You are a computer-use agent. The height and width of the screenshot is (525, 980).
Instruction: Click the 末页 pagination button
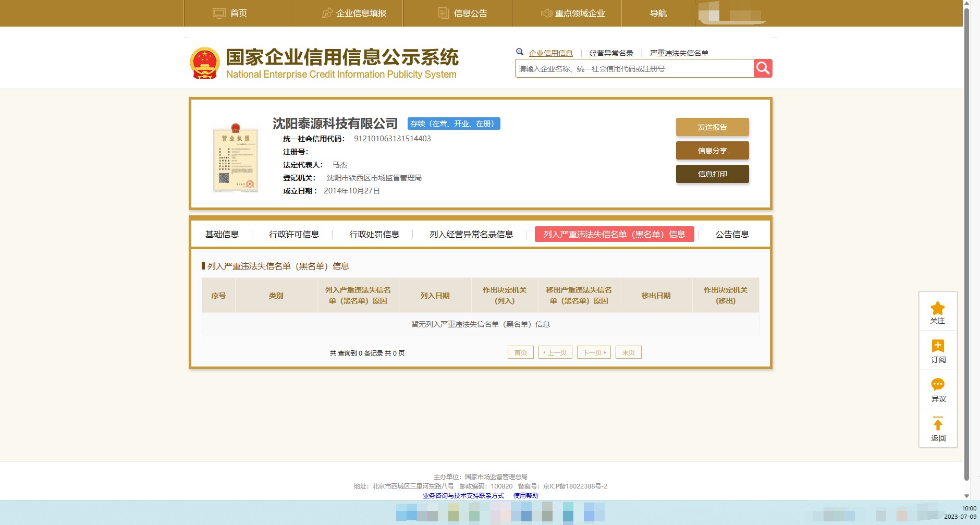(629, 352)
